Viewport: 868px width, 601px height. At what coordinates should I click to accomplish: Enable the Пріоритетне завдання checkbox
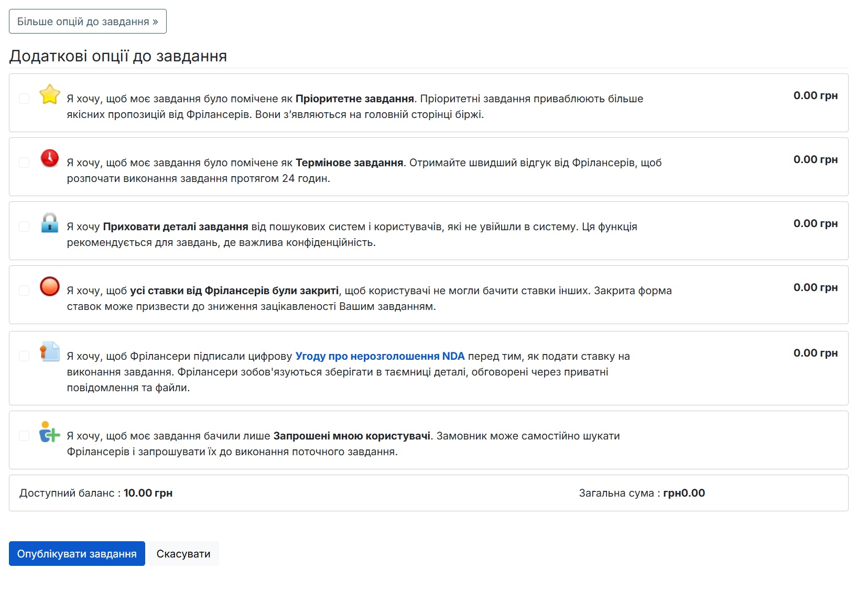(24, 99)
